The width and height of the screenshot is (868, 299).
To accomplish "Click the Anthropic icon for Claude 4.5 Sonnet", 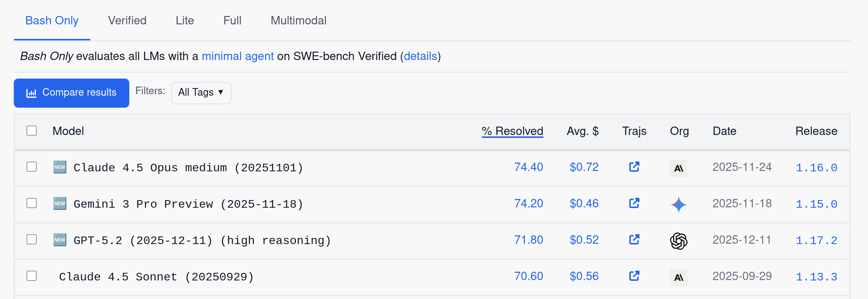I will click(679, 277).
